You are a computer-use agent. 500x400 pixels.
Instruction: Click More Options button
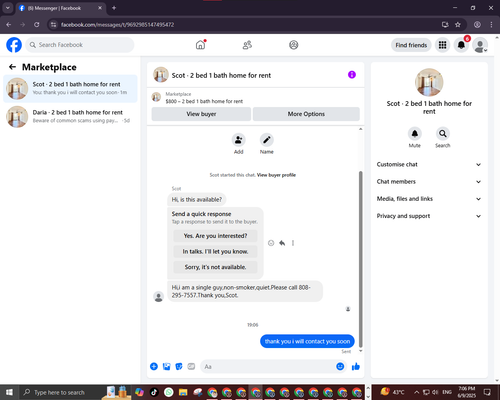(x=306, y=114)
